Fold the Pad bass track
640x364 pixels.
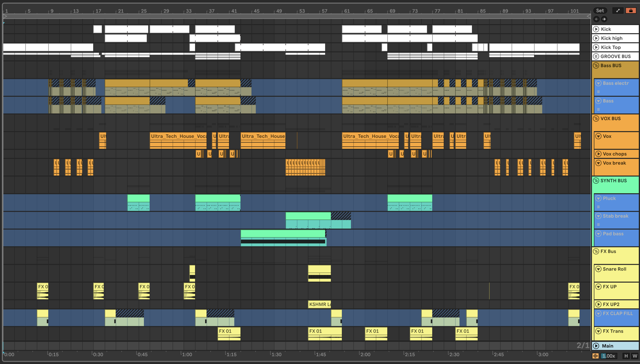click(599, 234)
